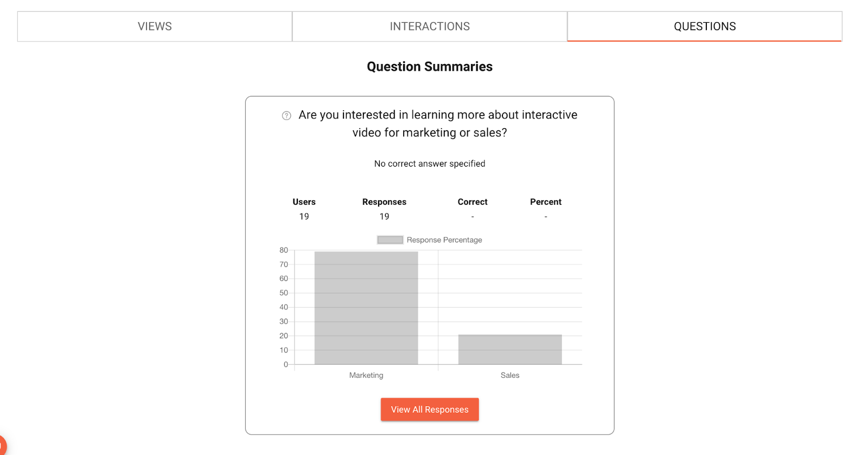The image size is (868, 455).
Task: Toggle the Response Percentage legend label
Action: 444,240
